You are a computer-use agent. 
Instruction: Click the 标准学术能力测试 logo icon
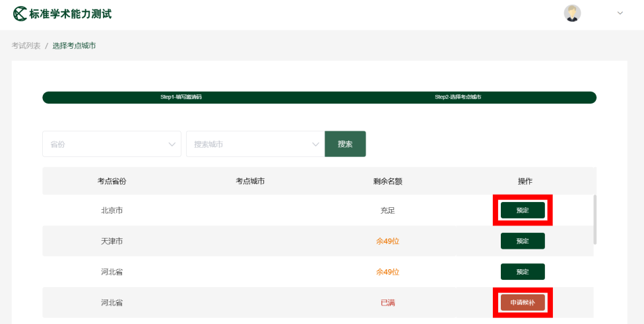click(x=20, y=14)
